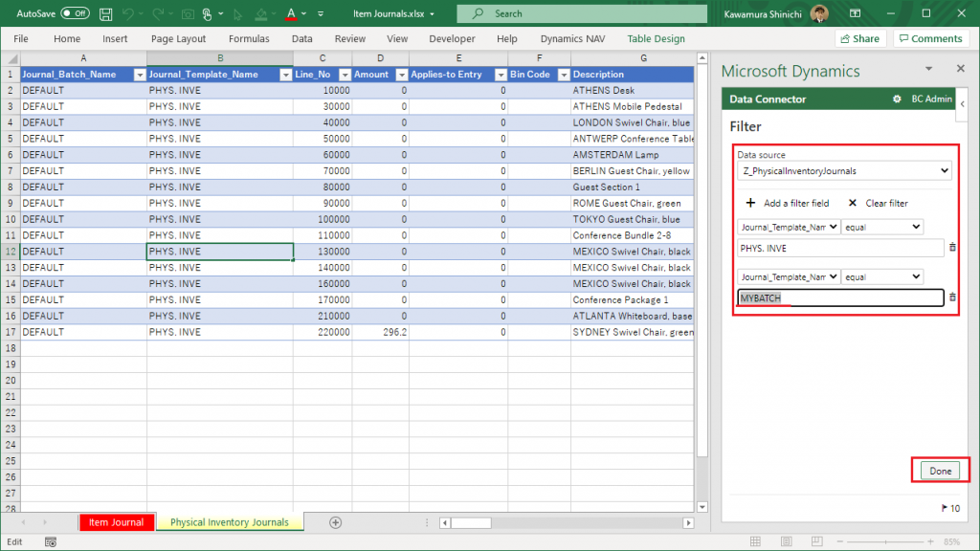Select the Physical Inventory Journals sheet tab
This screenshot has height=551, width=980.
click(x=230, y=522)
